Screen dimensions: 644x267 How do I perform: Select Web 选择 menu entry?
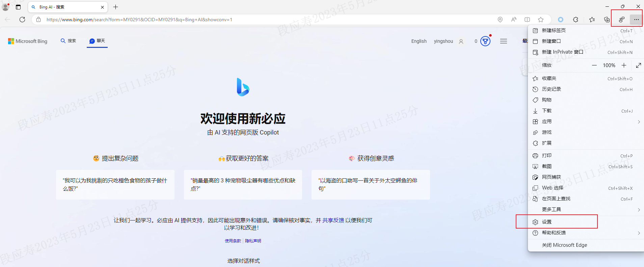coord(586,188)
